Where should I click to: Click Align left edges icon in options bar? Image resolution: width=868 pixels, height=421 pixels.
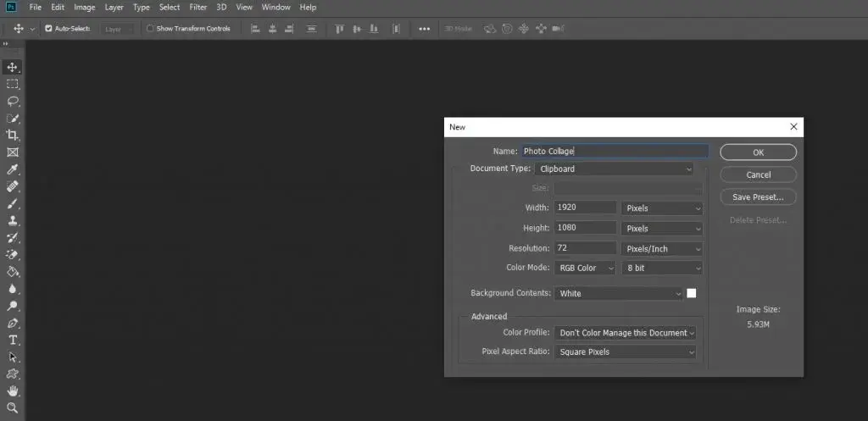tap(255, 29)
